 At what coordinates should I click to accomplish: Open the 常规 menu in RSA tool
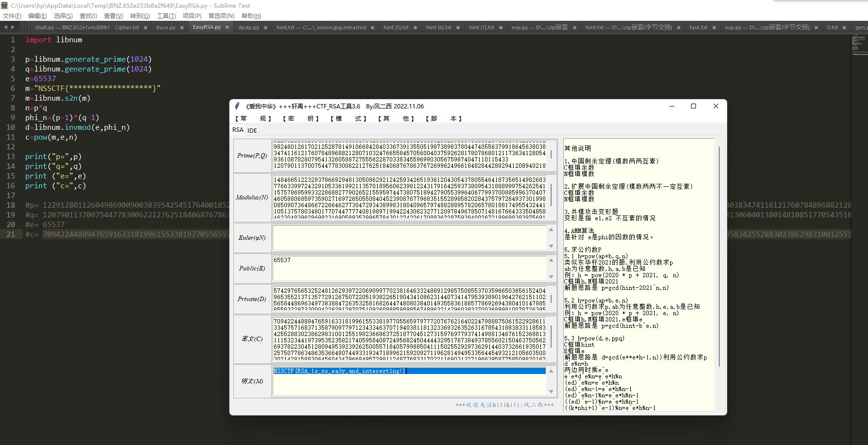(x=253, y=119)
